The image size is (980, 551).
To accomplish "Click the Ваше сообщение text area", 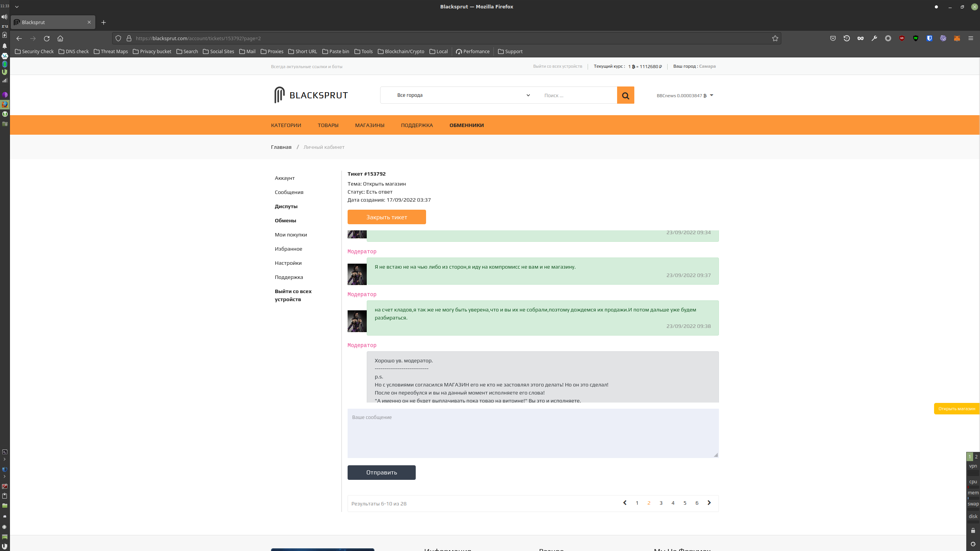I will [533, 433].
